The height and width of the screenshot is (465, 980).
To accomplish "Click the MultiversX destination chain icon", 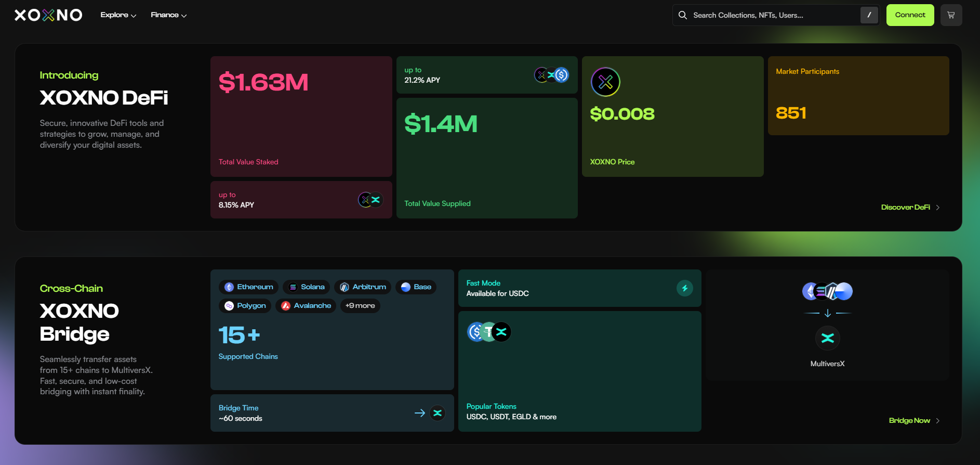I will [827, 338].
